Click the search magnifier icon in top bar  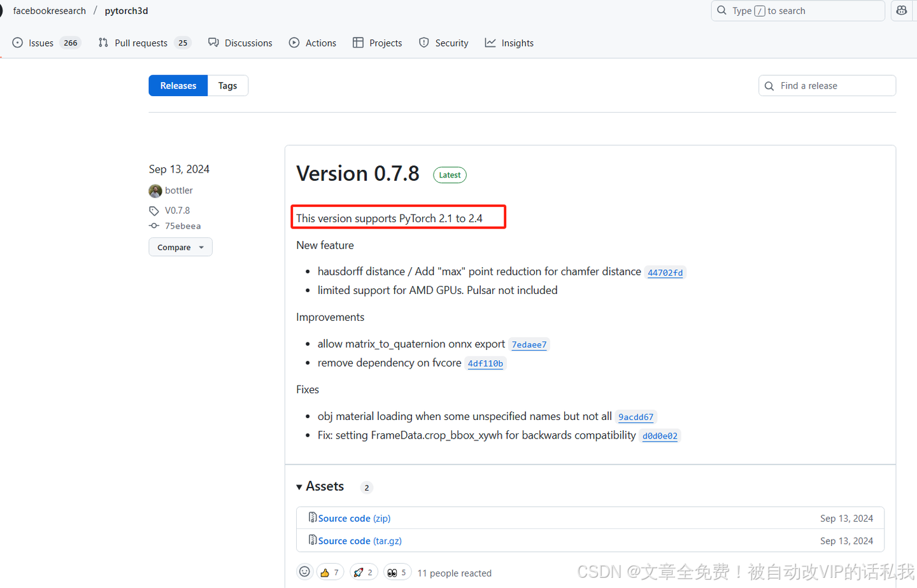pos(722,10)
